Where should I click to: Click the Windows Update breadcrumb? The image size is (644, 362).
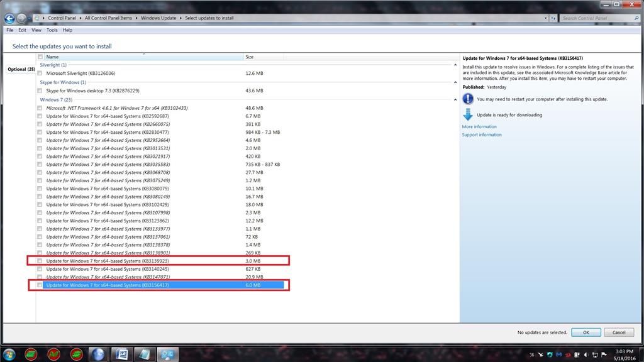[158, 18]
